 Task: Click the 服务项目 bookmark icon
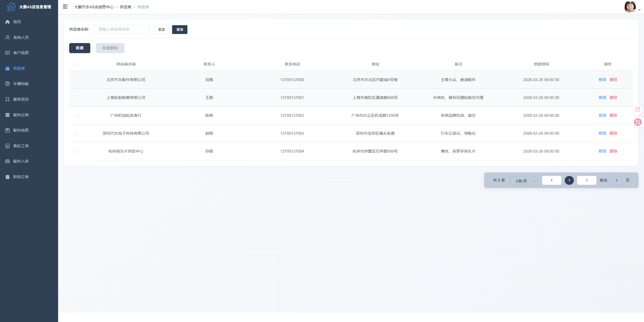coord(8,99)
